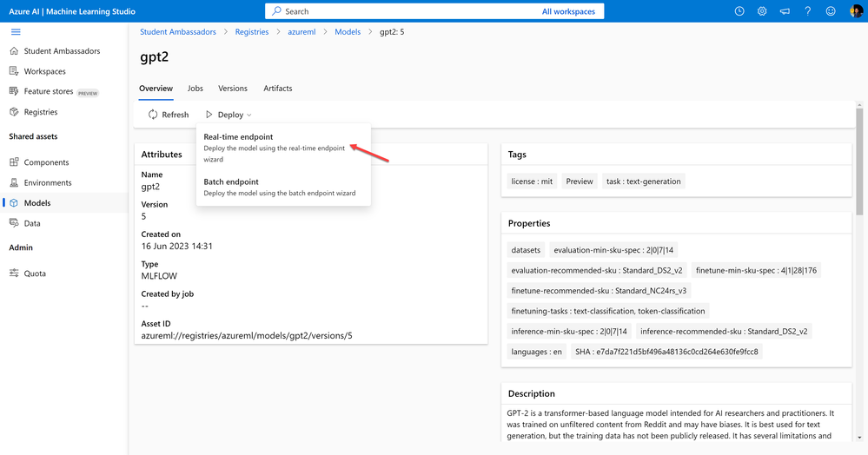Viewport: 868px width, 455px height.
Task: Go to Student Ambassadors breadcrumb link
Action: point(178,32)
